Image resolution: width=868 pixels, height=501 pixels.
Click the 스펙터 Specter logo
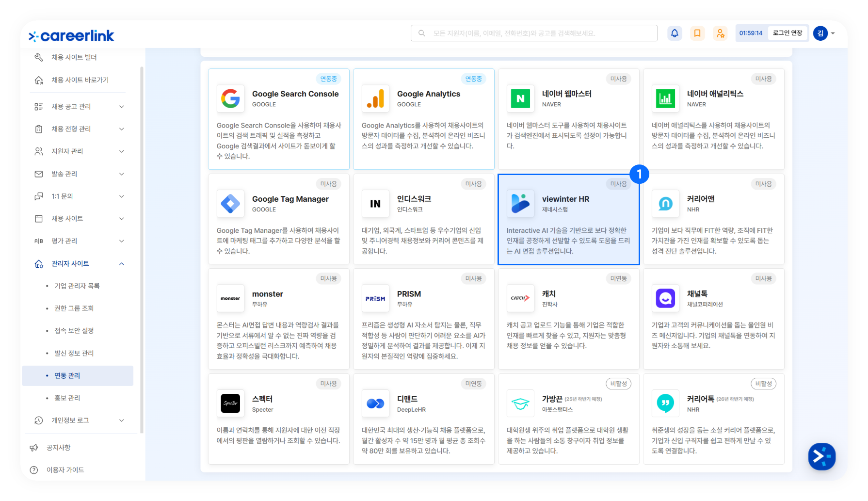[x=230, y=404]
